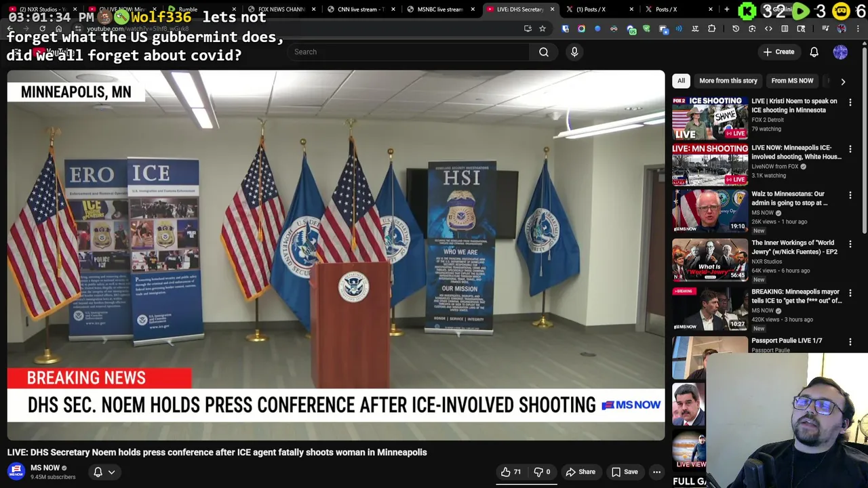
Task: Select the More from this story chip
Action: (728, 81)
